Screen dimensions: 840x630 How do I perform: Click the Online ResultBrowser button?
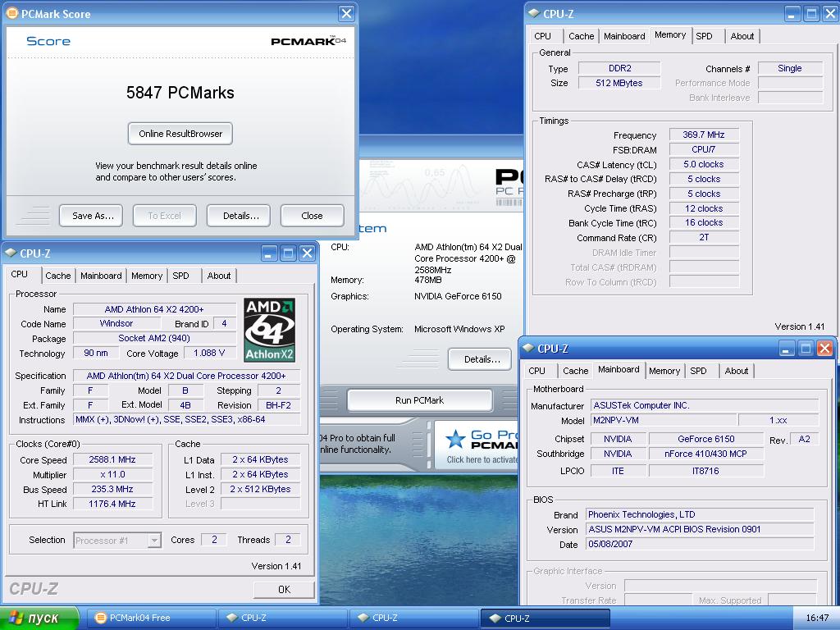tap(180, 134)
